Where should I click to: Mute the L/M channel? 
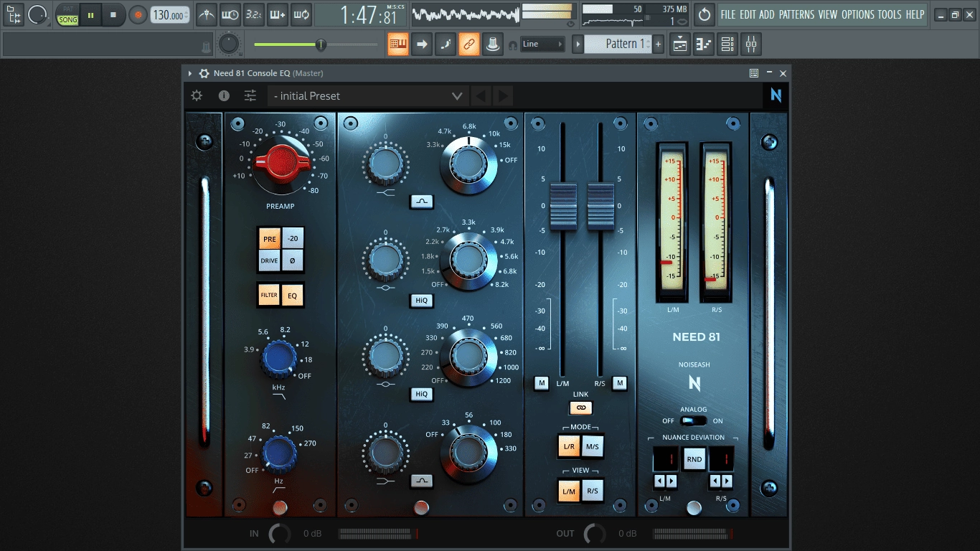542,384
